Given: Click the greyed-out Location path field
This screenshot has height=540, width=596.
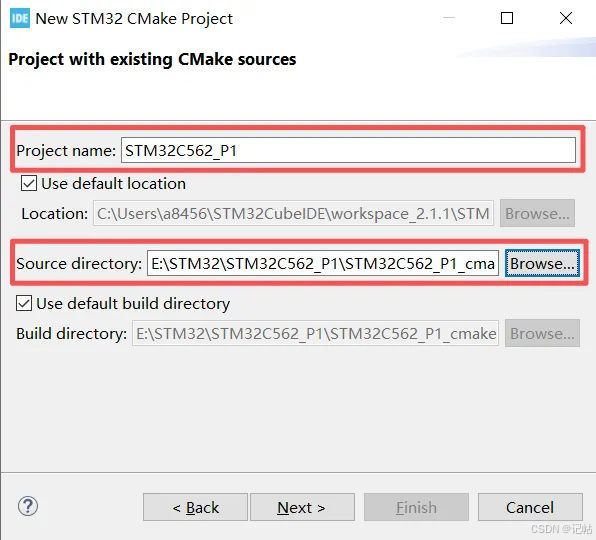Looking at the screenshot, I should pyautogui.click(x=293, y=213).
